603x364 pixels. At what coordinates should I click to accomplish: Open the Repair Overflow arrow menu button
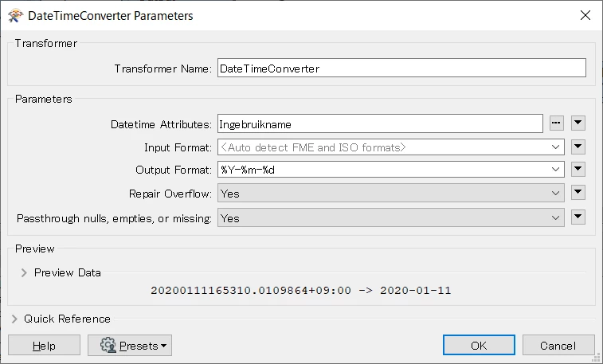[578, 193]
